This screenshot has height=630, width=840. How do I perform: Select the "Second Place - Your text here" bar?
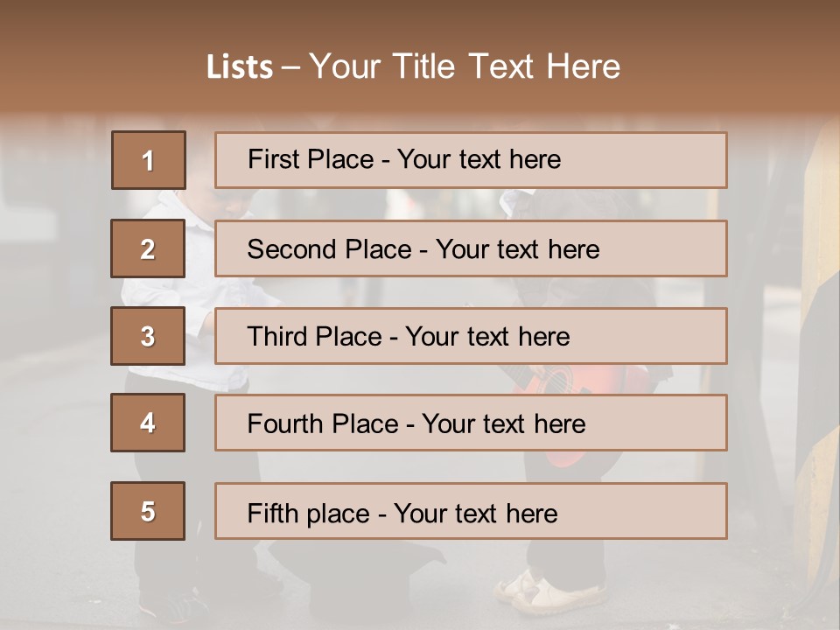[471, 248]
